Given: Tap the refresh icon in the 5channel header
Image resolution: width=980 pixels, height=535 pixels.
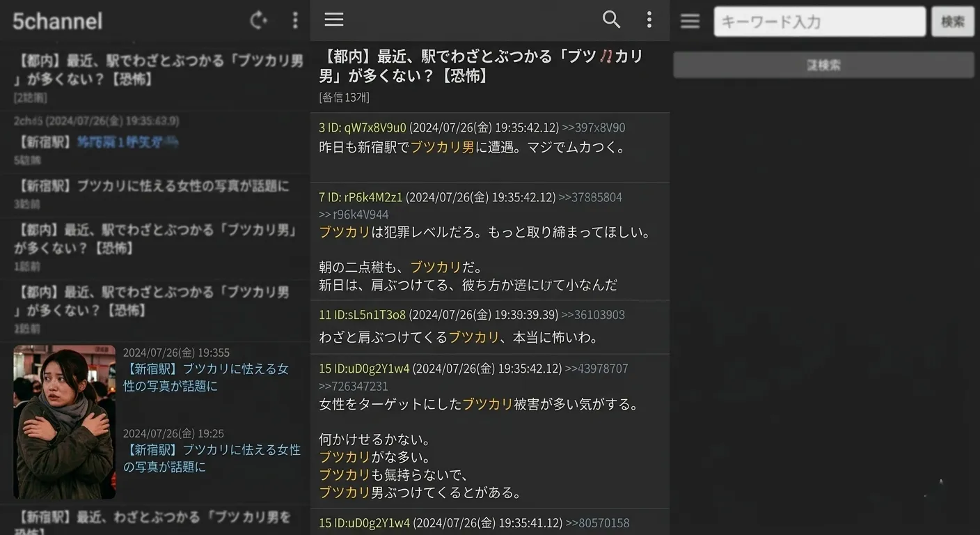Looking at the screenshot, I should click(258, 20).
